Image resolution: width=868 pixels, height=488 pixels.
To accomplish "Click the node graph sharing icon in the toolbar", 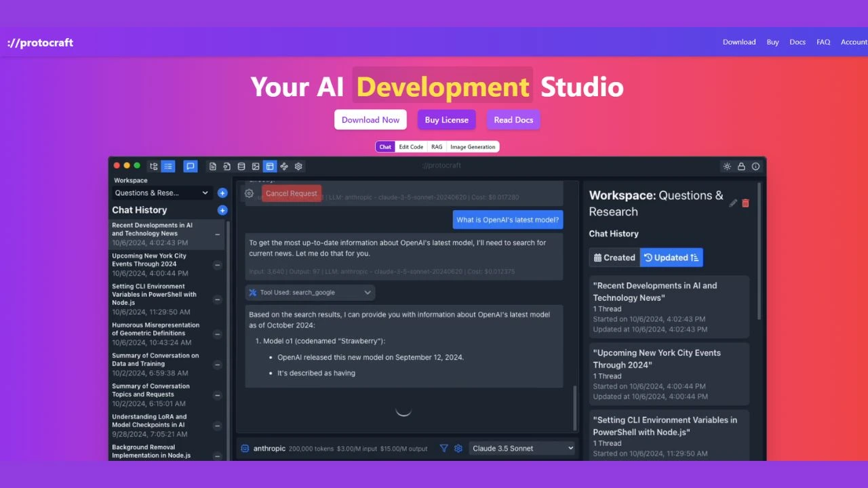I will 284,165.
